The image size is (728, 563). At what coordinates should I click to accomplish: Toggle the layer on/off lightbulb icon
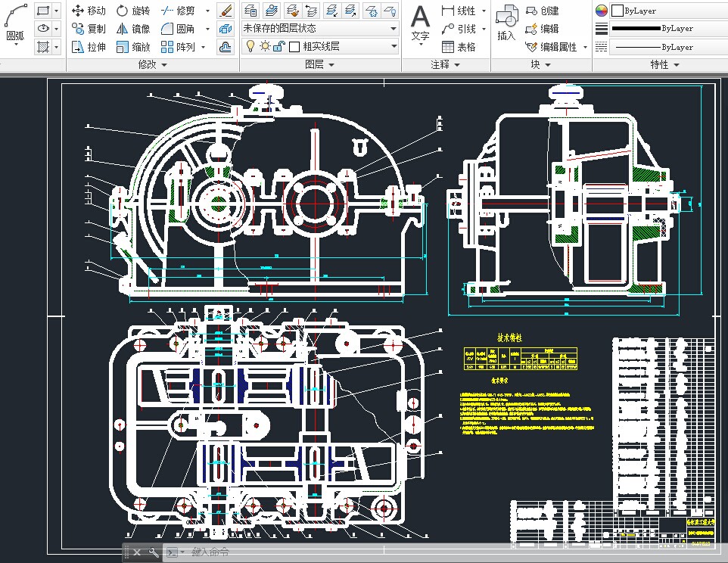click(250, 46)
